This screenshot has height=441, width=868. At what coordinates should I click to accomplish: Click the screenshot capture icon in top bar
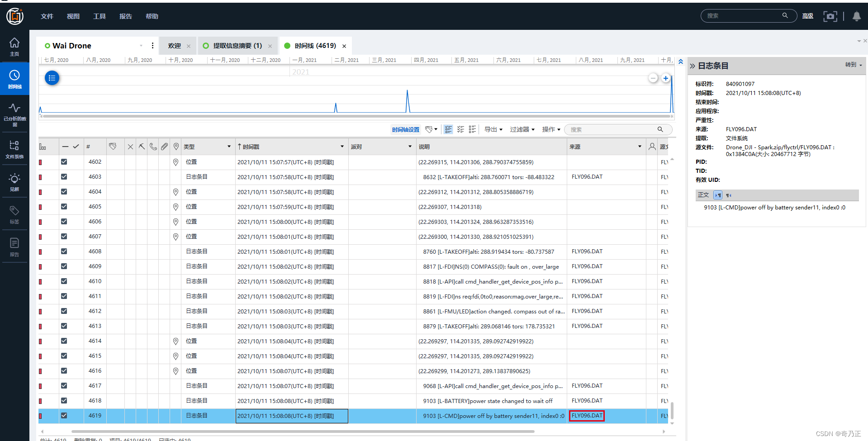[x=830, y=16]
